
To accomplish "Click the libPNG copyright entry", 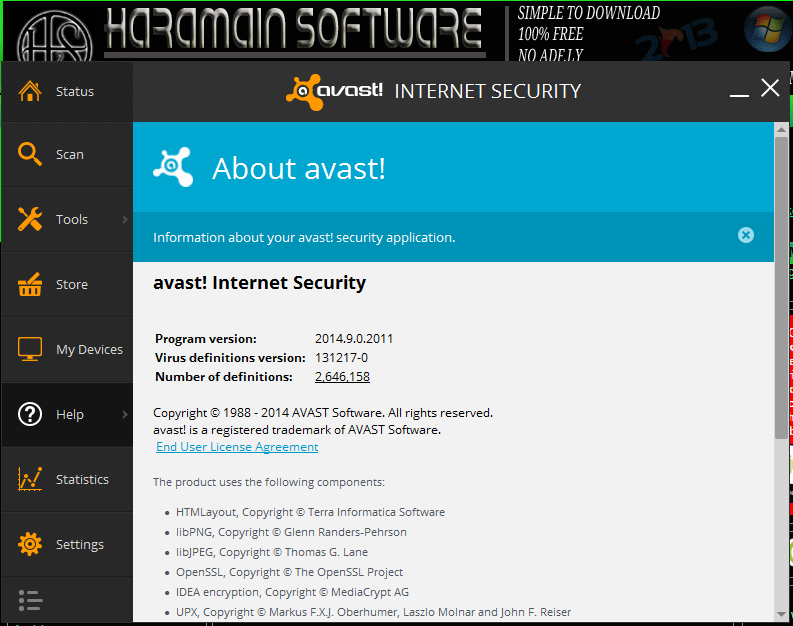I will pyautogui.click(x=291, y=532).
